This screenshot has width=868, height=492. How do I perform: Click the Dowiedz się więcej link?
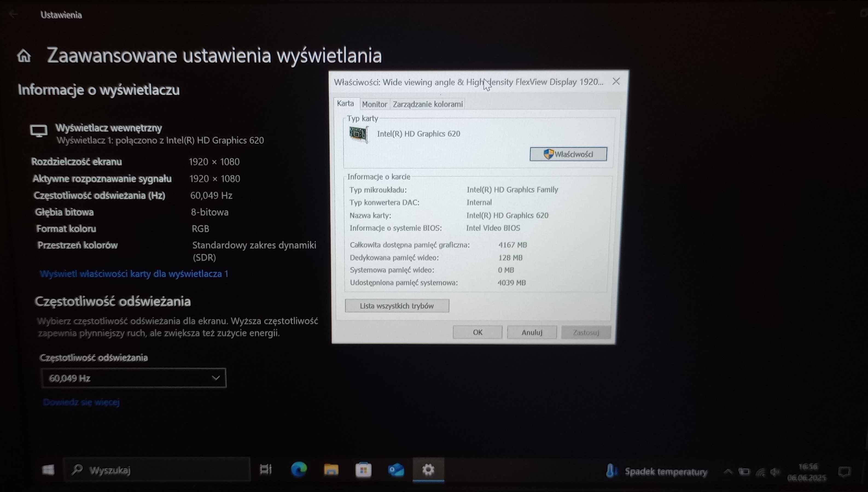81,402
